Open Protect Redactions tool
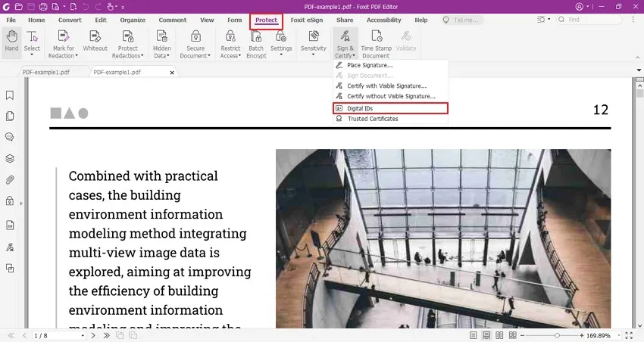644x342 pixels. point(128,44)
